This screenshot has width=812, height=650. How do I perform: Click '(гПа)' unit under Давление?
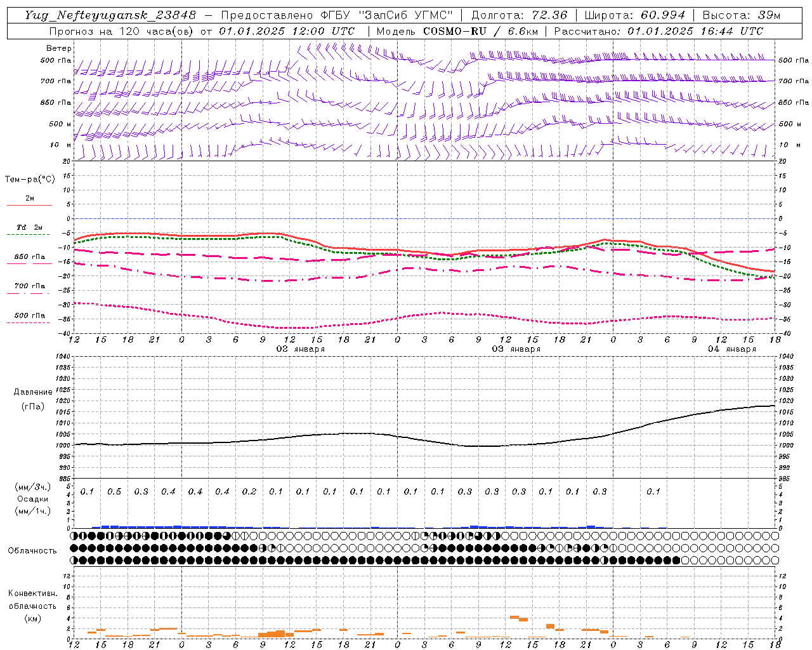click(33, 407)
